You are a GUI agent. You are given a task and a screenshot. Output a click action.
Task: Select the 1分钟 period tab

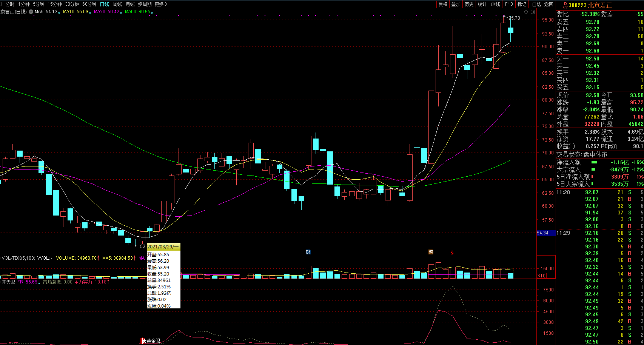pos(24,4)
